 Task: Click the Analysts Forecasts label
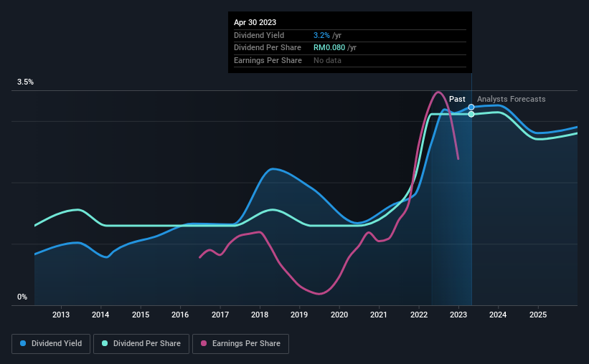(512, 99)
